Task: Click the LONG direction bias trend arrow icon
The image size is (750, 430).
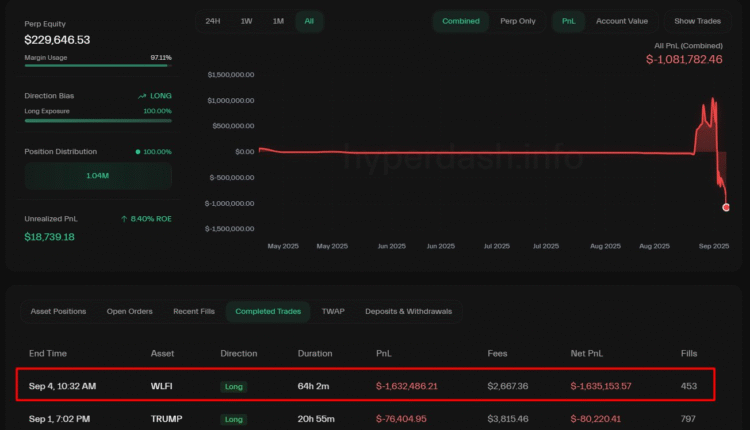Action: (141, 96)
